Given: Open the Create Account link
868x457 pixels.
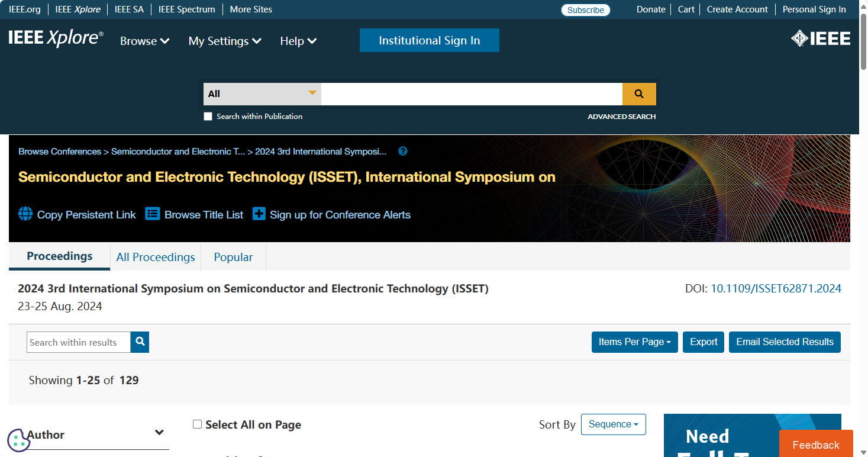Looking at the screenshot, I should 737,9.
